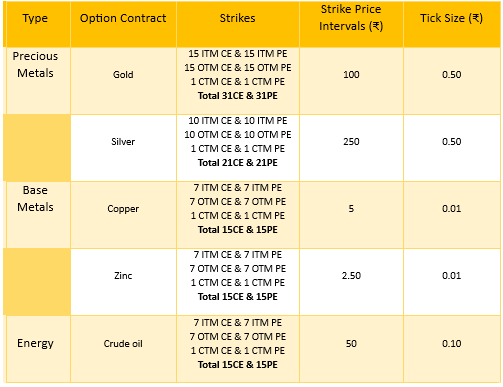Click Total 21CE & 21PE text
503x387 pixels.
pyautogui.click(x=238, y=163)
